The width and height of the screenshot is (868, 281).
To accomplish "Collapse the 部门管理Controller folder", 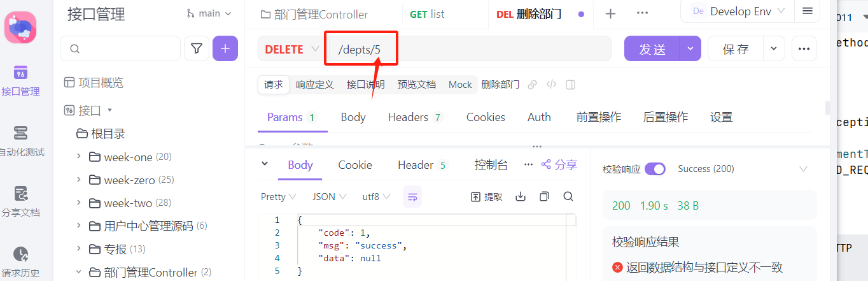I will coord(78,272).
